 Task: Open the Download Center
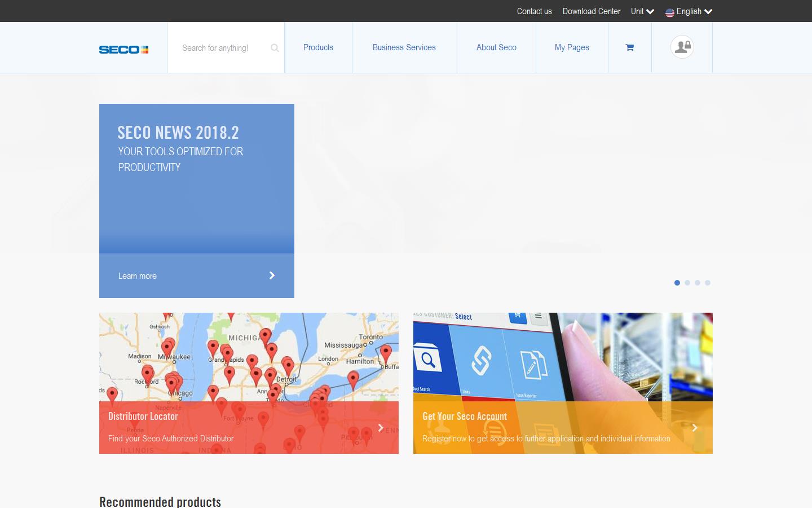pyautogui.click(x=591, y=11)
